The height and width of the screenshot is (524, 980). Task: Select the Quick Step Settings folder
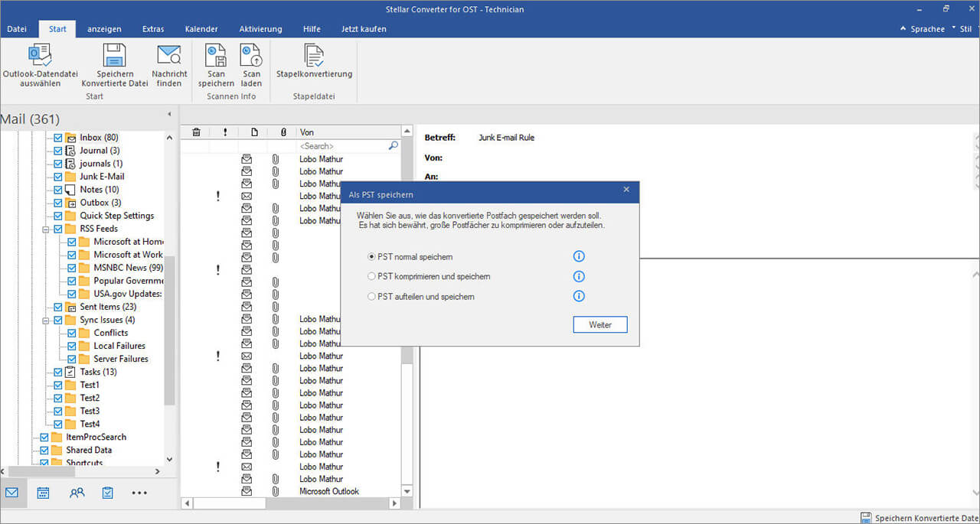click(x=116, y=216)
